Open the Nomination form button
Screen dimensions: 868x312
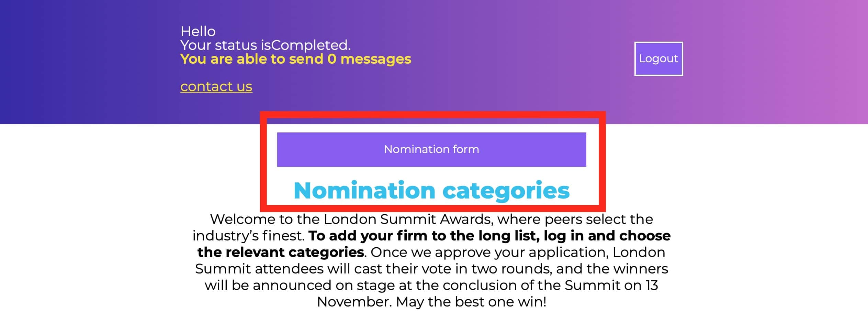[431, 150]
